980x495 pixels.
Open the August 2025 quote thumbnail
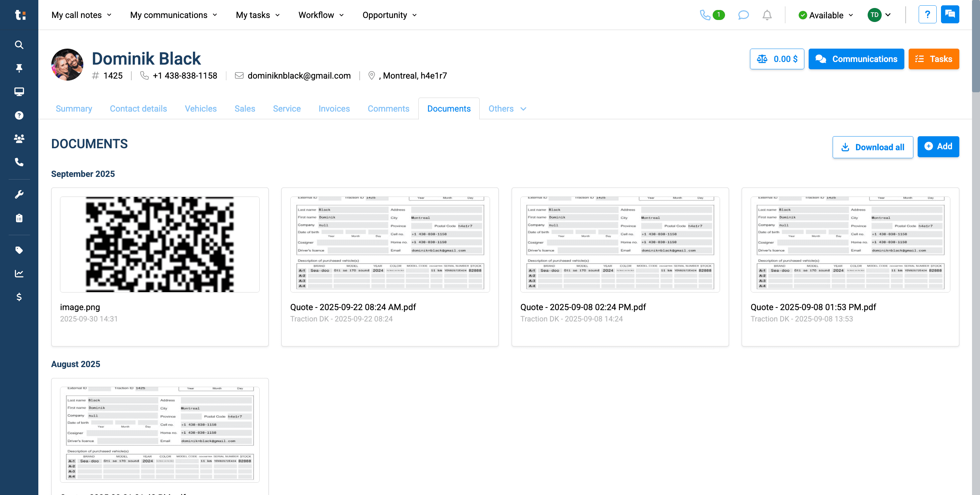tap(160, 435)
